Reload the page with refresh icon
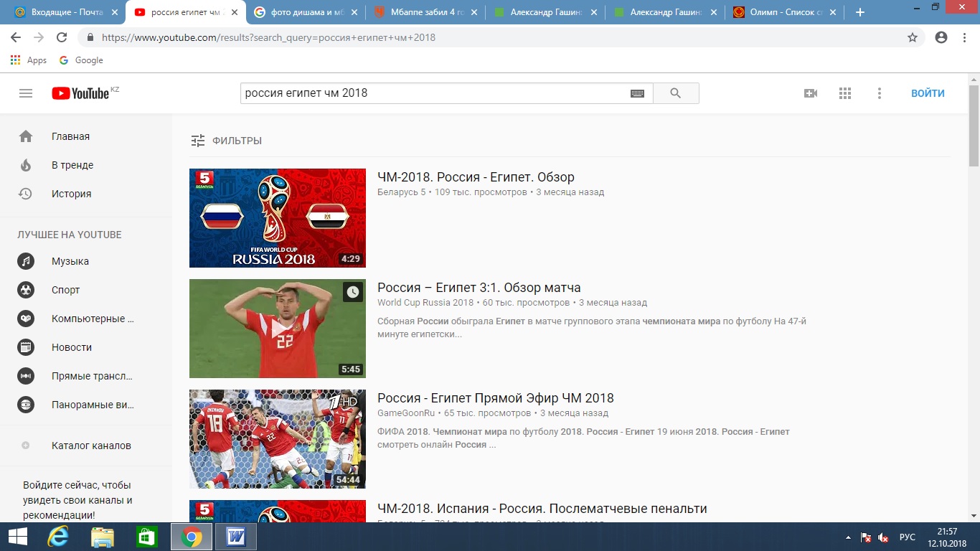 point(62,37)
